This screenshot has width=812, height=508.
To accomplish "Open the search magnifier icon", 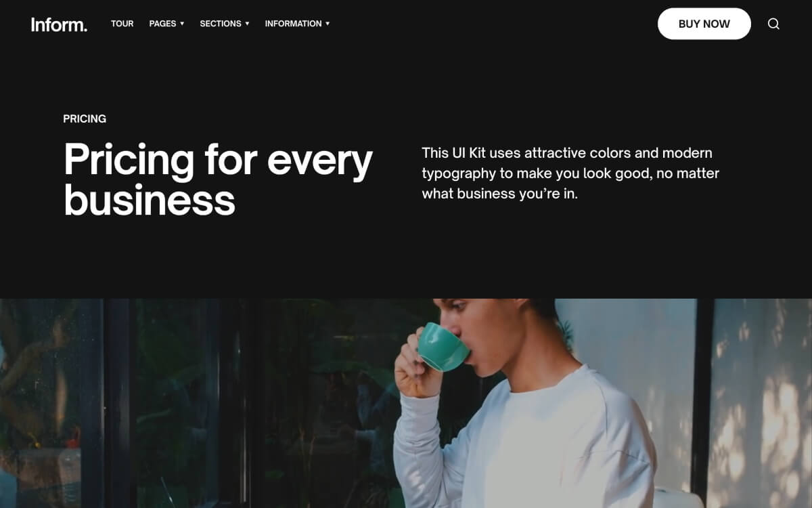I will [773, 24].
